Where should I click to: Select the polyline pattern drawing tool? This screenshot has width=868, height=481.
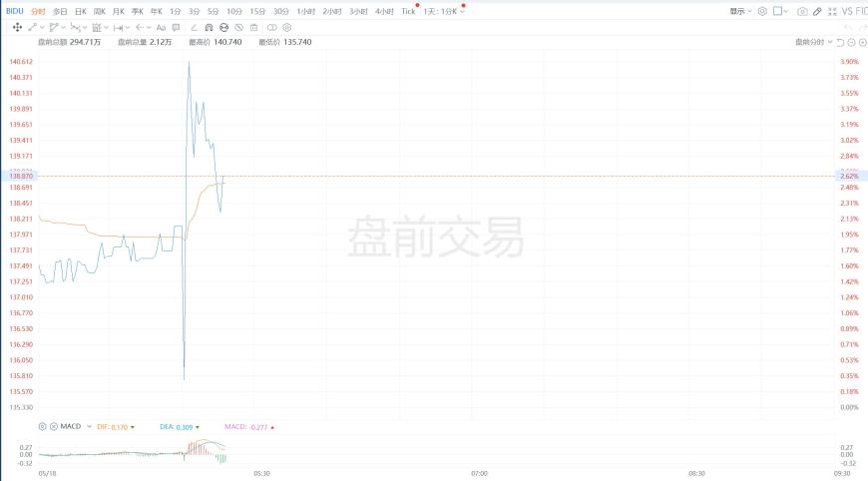click(75, 27)
